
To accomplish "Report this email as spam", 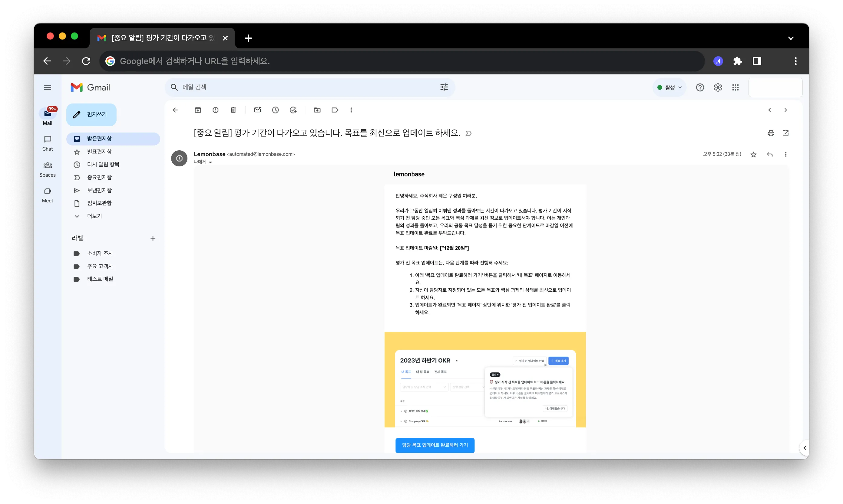I will coord(216,110).
